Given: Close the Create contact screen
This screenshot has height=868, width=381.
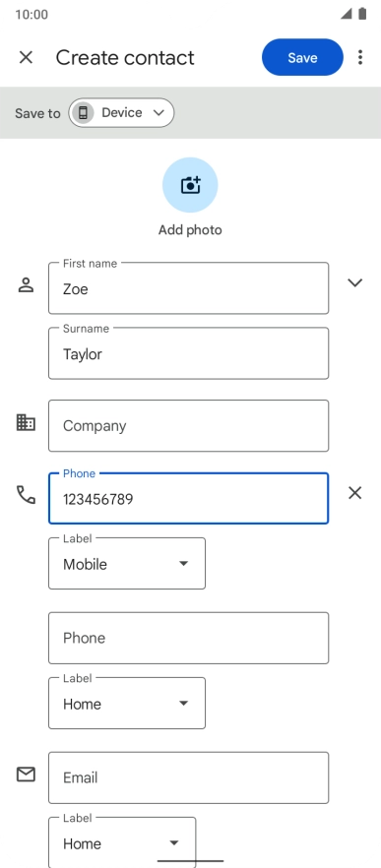Looking at the screenshot, I should (x=26, y=57).
